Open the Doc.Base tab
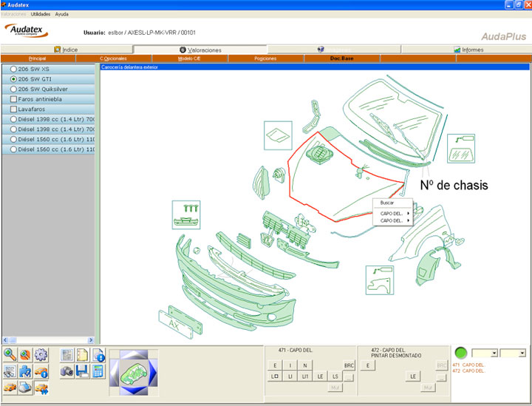Screen dimensions: 532x406 pos(342,58)
